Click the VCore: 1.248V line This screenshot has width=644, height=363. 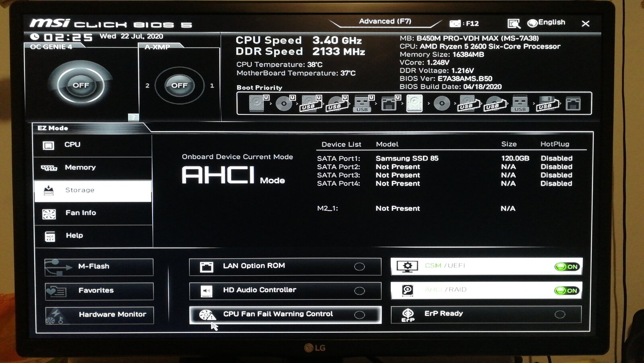click(x=424, y=62)
